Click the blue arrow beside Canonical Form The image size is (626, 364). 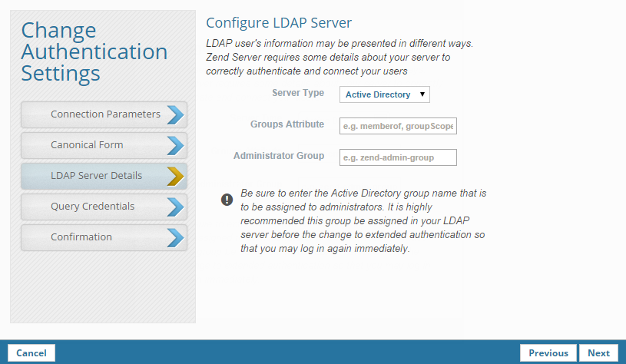point(175,145)
